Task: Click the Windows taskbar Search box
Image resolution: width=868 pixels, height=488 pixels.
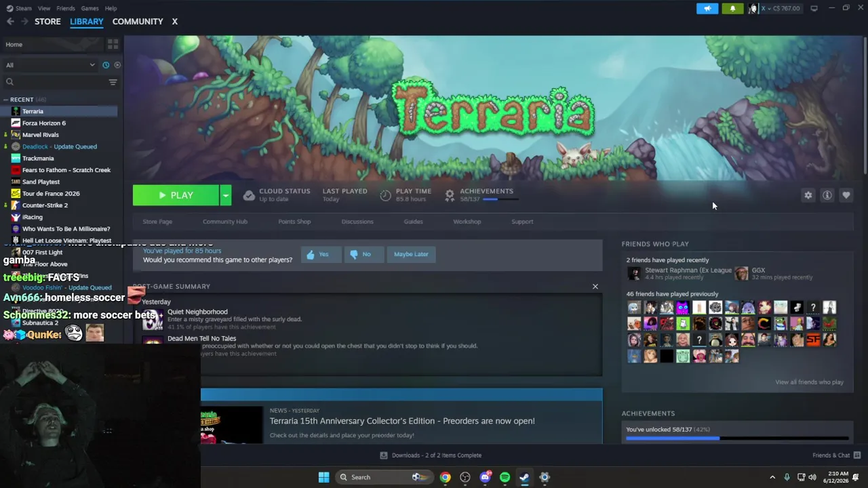Action: (384, 477)
